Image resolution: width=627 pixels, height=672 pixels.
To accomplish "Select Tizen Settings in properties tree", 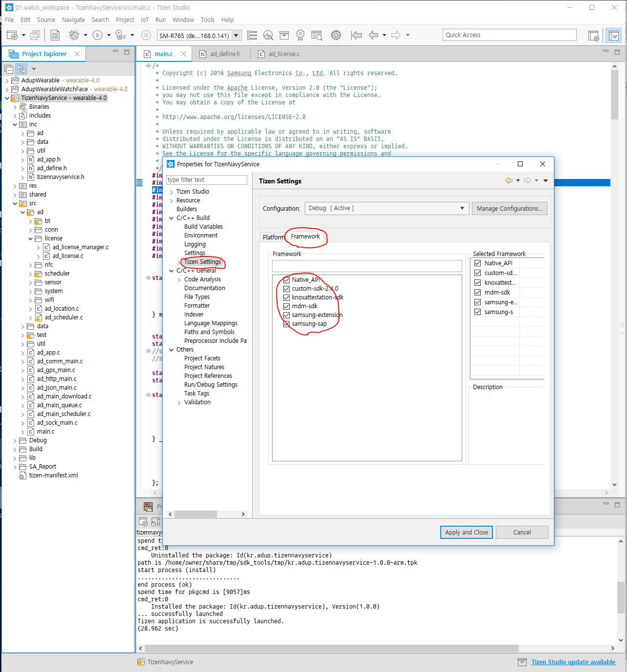I will click(x=202, y=262).
